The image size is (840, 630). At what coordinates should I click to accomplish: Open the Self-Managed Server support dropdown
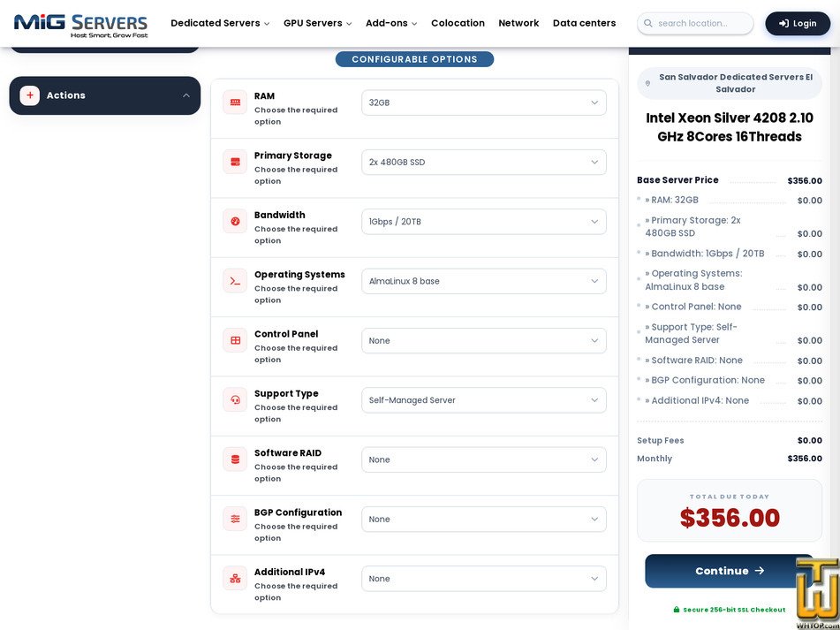[484, 399]
